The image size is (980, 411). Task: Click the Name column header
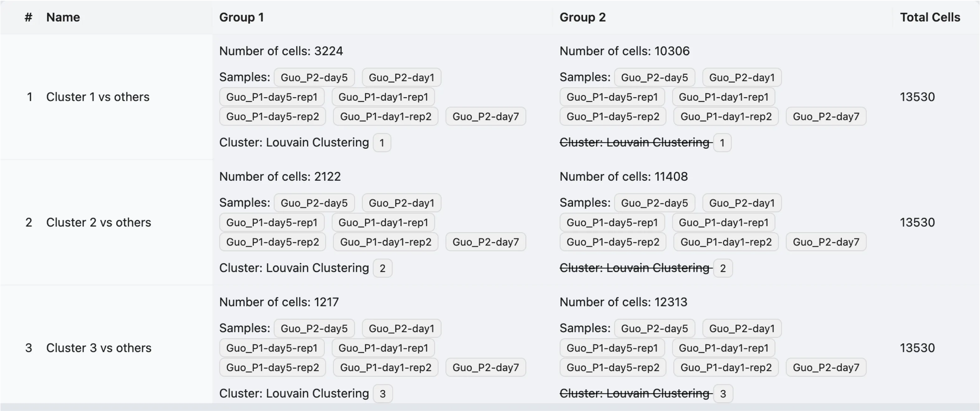(x=63, y=17)
